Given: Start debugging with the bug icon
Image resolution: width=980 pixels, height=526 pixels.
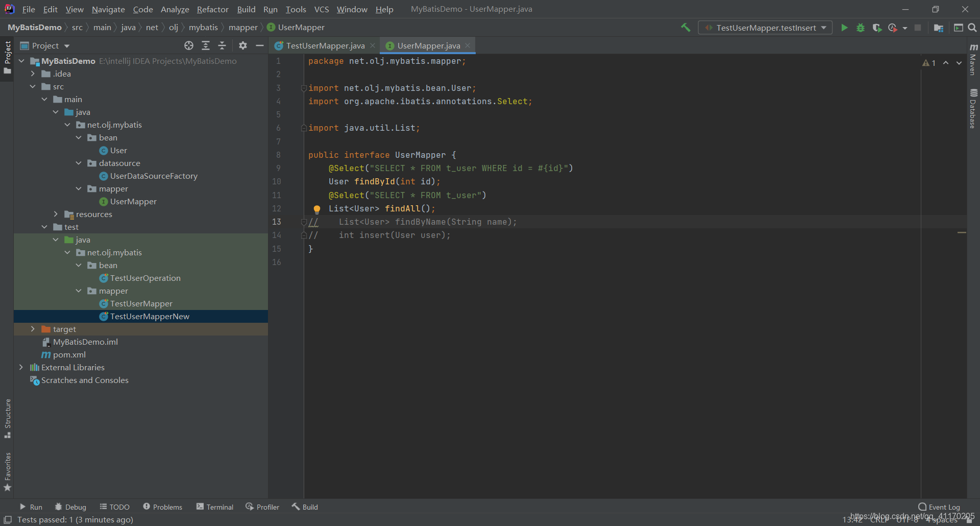Looking at the screenshot, I should [861, 28].
